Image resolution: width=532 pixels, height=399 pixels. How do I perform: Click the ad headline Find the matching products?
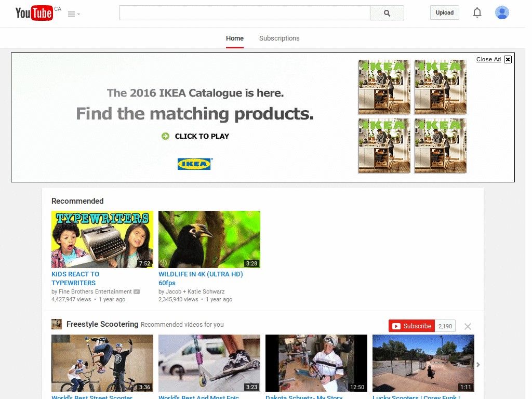pos(195,114)
